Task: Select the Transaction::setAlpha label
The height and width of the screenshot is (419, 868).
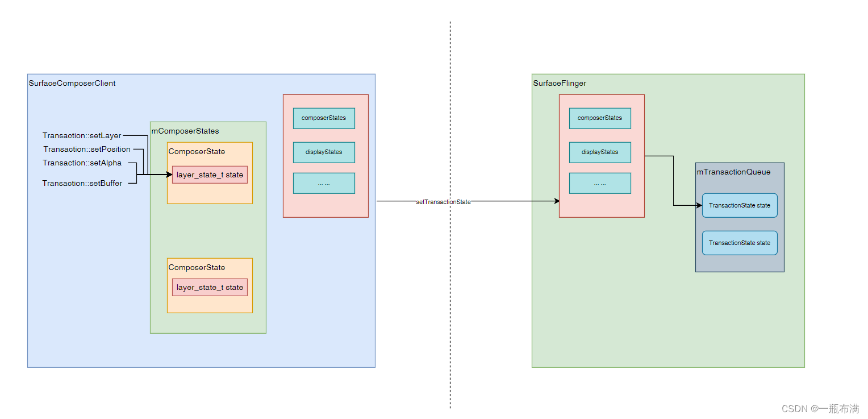Action: 82,163
